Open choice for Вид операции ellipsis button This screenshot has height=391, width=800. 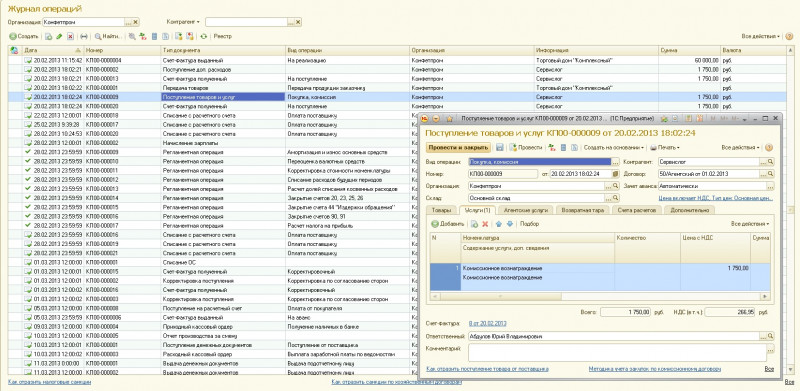pyautogui.click(x=615, y=162)
